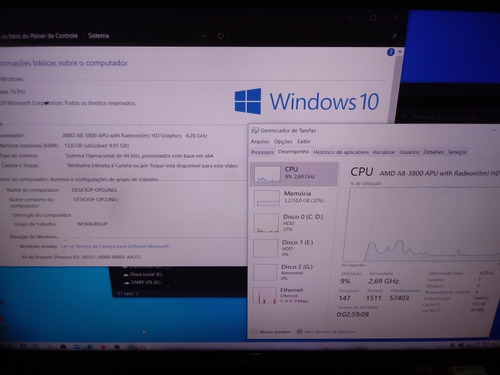Click the refresh icon in address bar
The image size is (500, 375).
220,36
